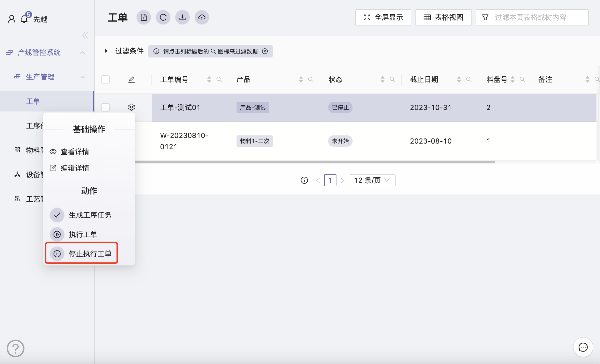Choose 查看详情 from the popup menu
Image resolution: width=600 pixels, height=364 pixels.
[x=75, y=152]
